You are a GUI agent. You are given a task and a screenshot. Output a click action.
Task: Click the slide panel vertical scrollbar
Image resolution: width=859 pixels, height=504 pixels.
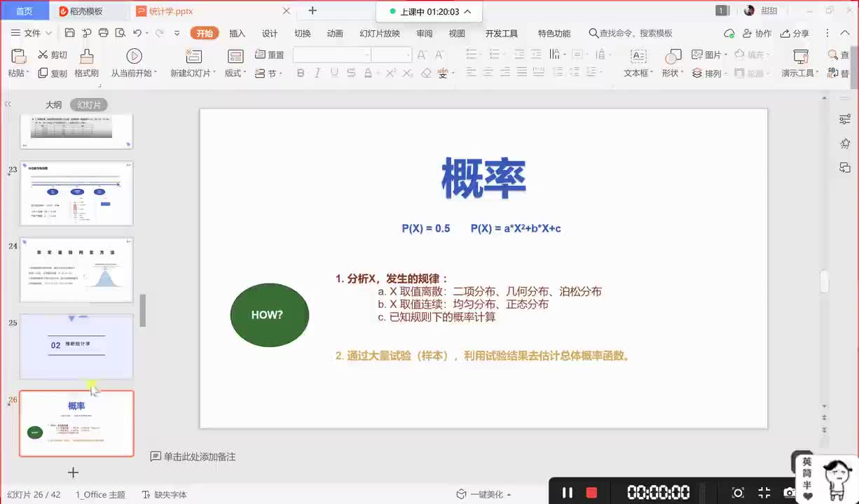[x=143, y=310]
